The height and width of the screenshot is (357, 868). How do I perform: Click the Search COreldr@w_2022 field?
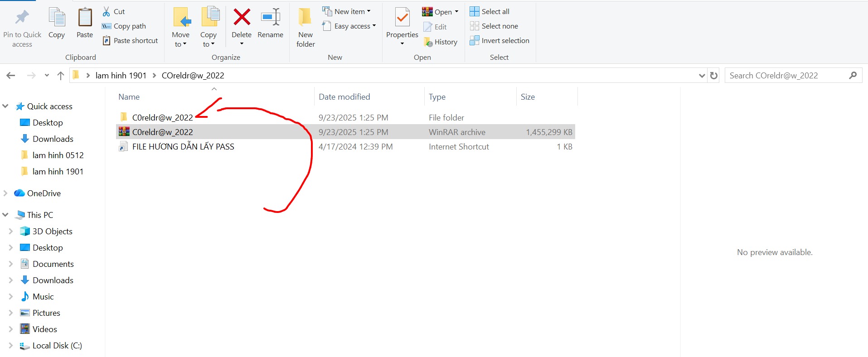click(786, 76)
